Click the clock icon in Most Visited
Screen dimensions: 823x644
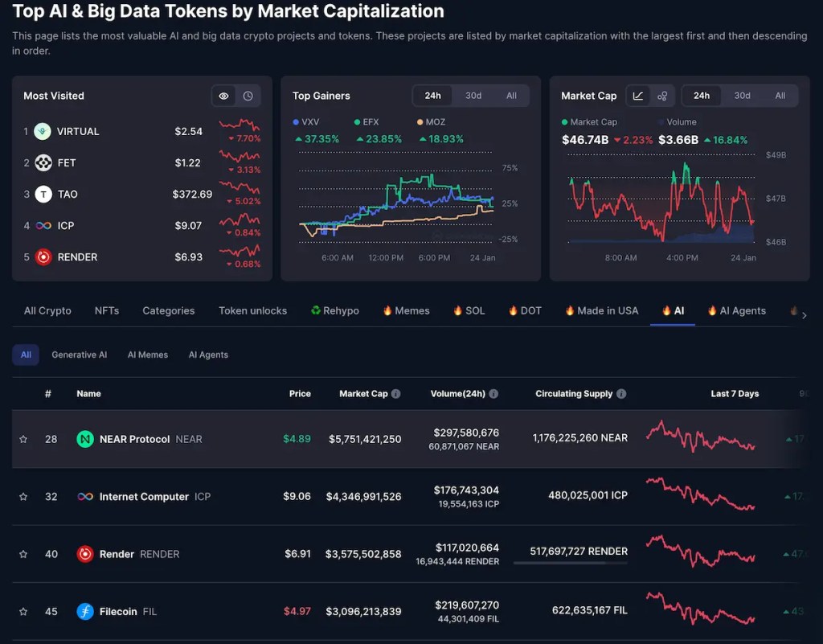point(248,96)
